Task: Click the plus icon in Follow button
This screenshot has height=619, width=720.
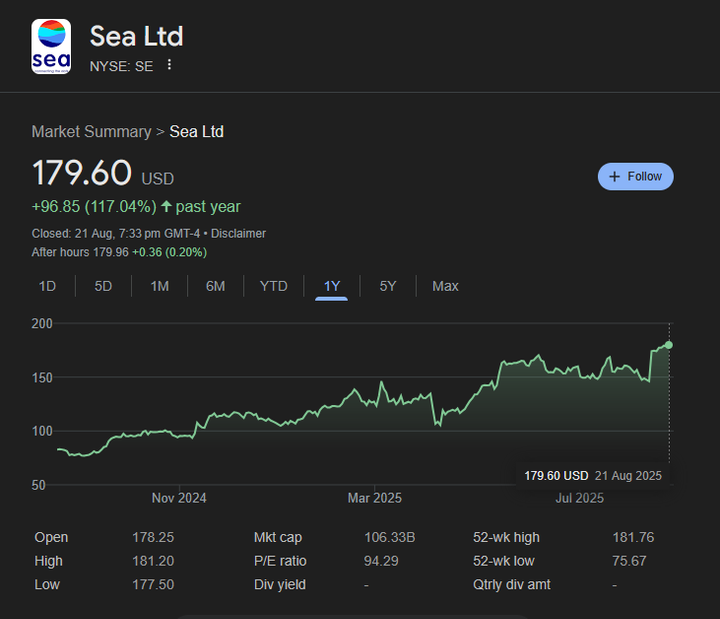Action: (x=615, y=176)
